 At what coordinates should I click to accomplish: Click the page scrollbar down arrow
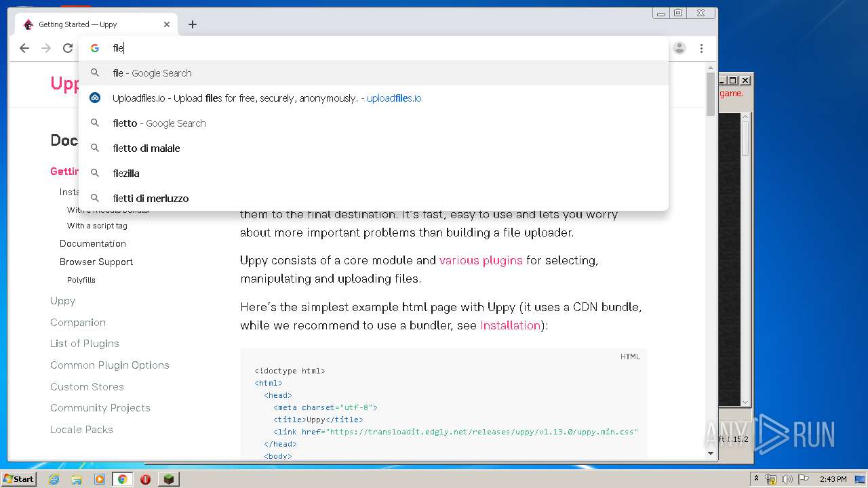pos(711,454)
